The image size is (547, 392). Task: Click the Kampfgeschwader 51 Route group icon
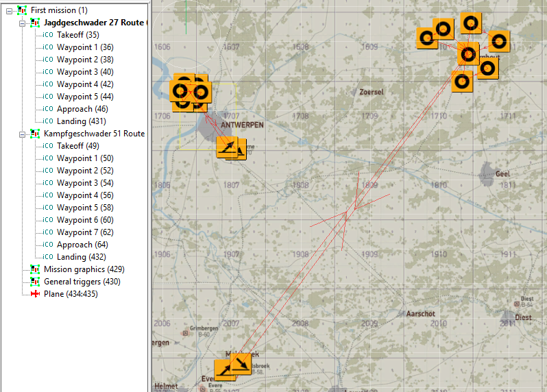point(35,134)
